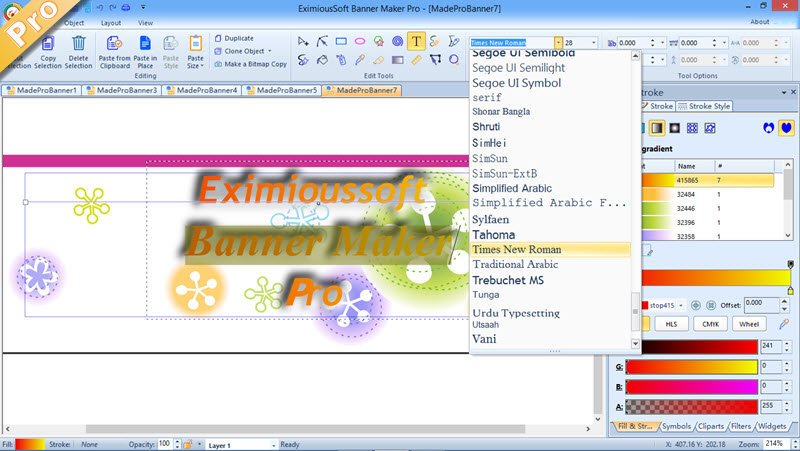Select the Gradient tool
800x451 pixels.
click(397, 60)
